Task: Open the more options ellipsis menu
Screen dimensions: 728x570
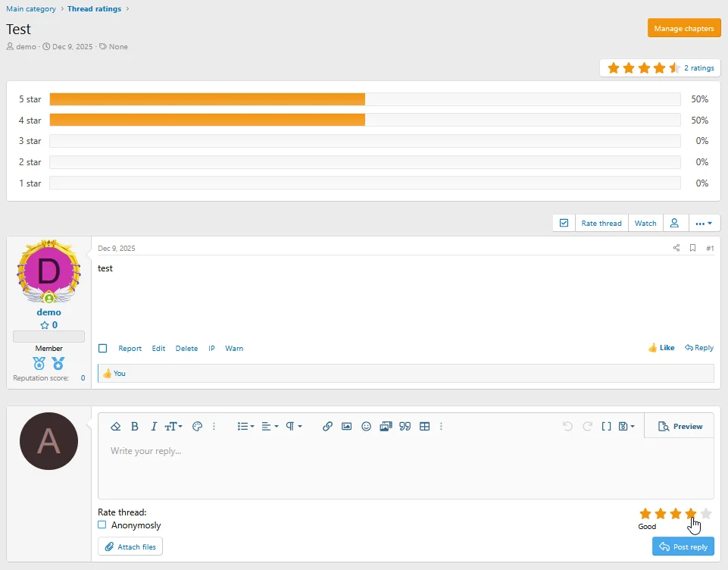Action: click(x=703, y=224)
